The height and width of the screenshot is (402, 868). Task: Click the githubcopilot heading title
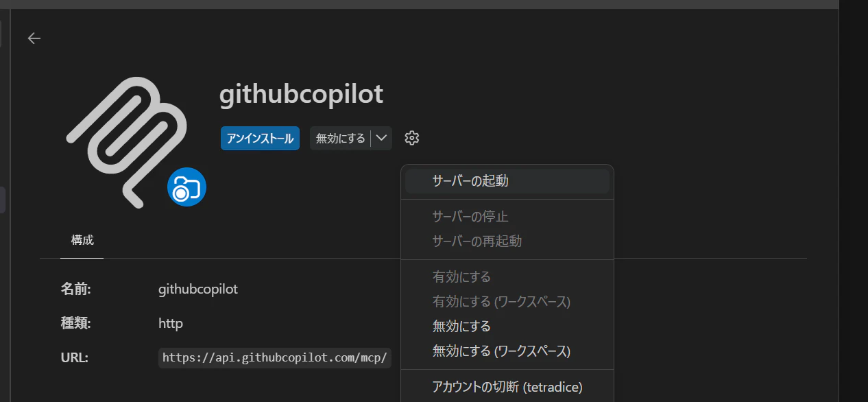(301, 94)
